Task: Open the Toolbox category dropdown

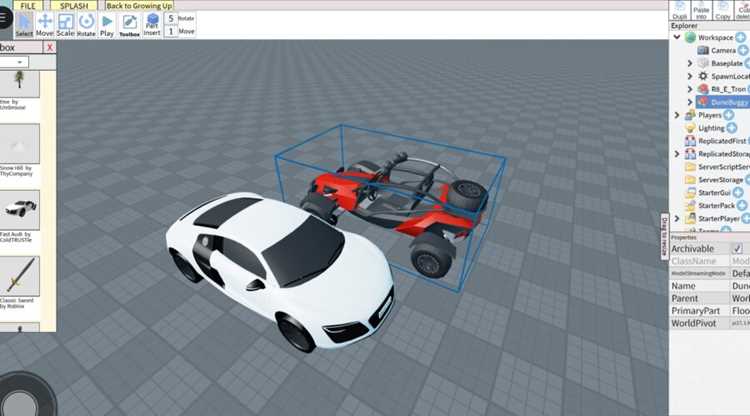Action: pyautogui.click(x=14, y=62)
